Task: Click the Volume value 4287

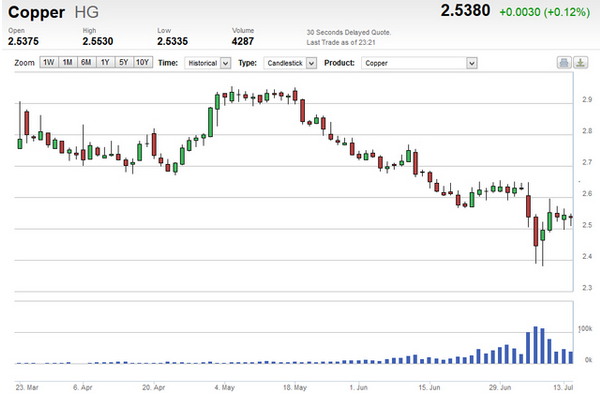Action: [243, 41]
